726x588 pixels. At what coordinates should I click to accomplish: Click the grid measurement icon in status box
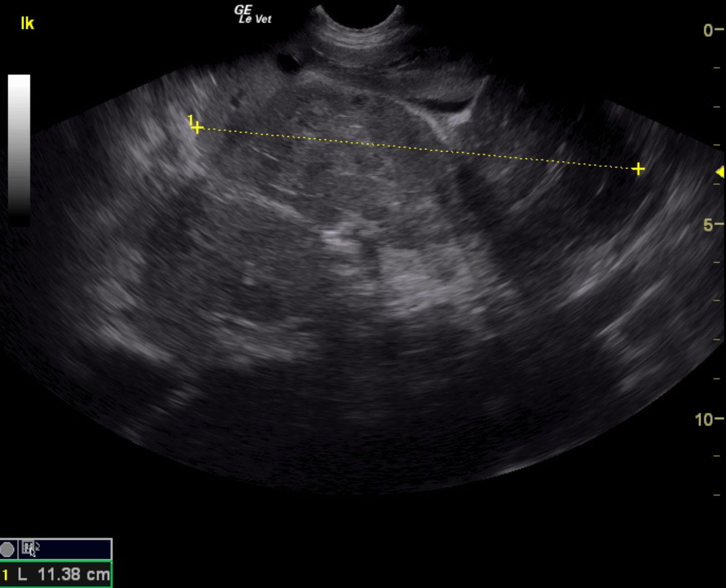[27, 547]
